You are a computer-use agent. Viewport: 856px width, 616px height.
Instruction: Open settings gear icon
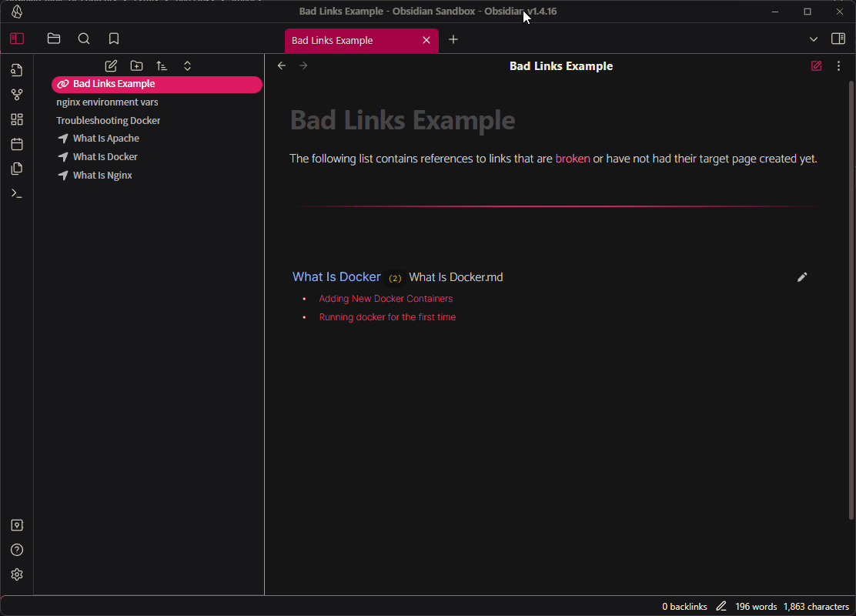point(17,574)
